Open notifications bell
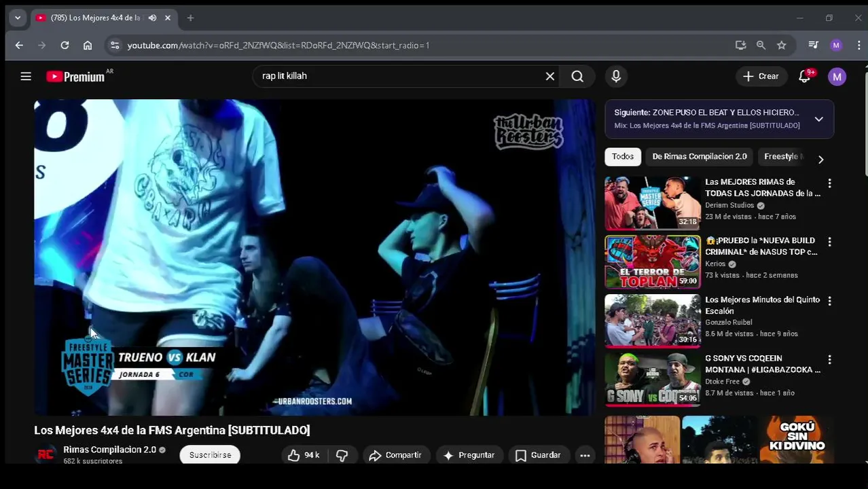This screenshot has height=489, width=868. click(805, 76)
